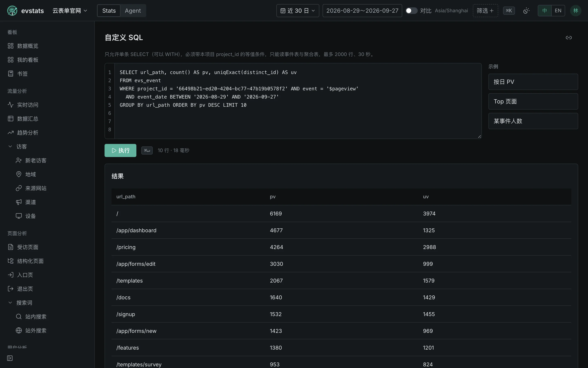588x368 pixels.
Task: Click 执行 to run query
Action: point(120,150)
